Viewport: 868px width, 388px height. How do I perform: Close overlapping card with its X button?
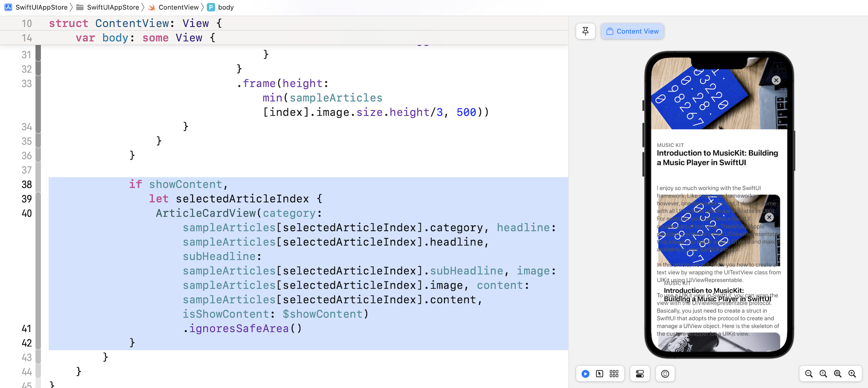click(769, 217)
